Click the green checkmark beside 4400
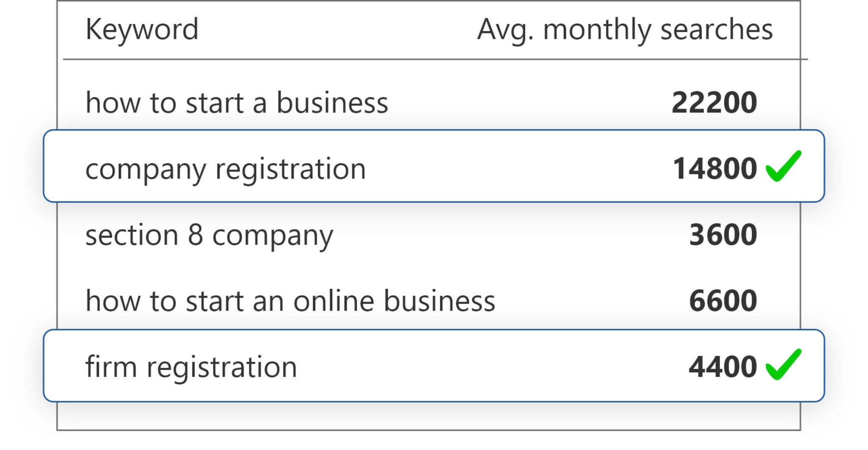 (783, 364)
